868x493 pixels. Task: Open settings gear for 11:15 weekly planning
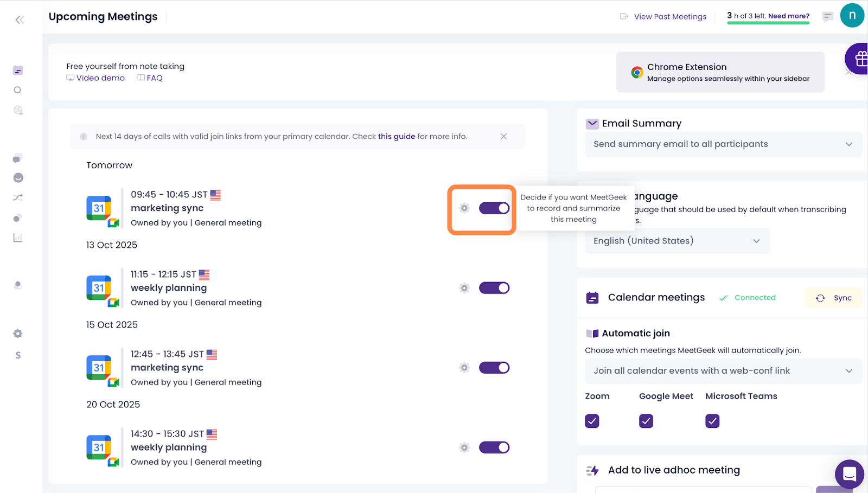point(464,288)
